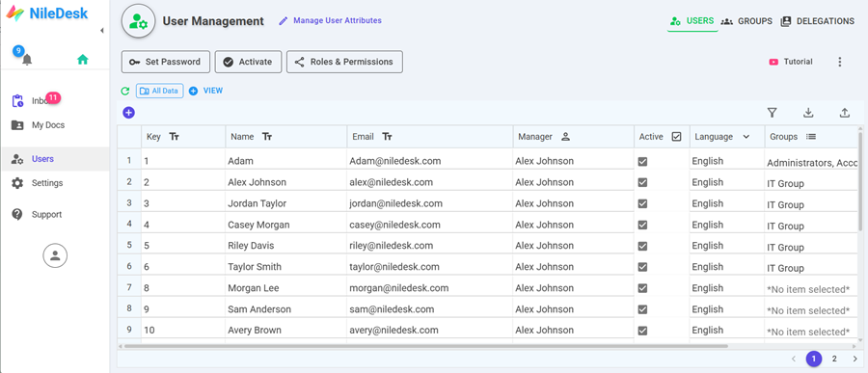Image resolution: width=868 pixels, height=373 pixels.
Task: Toggle Active checkbox for Jordan Taylor
Action: coord(642,203)
